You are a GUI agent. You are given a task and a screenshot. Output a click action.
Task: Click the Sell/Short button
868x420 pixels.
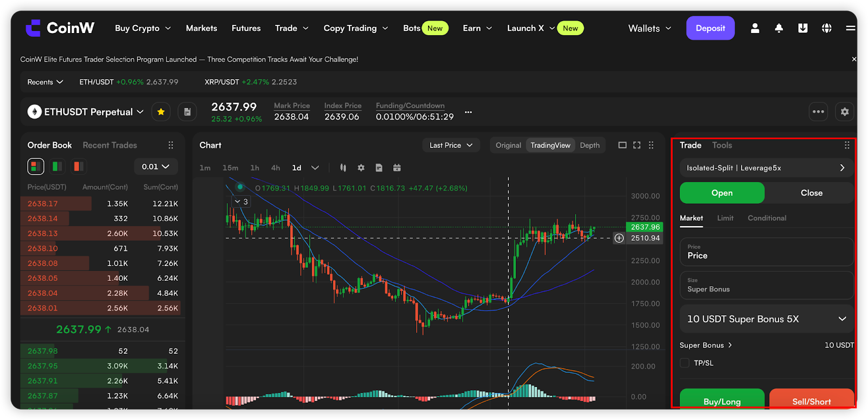point(812,399)
